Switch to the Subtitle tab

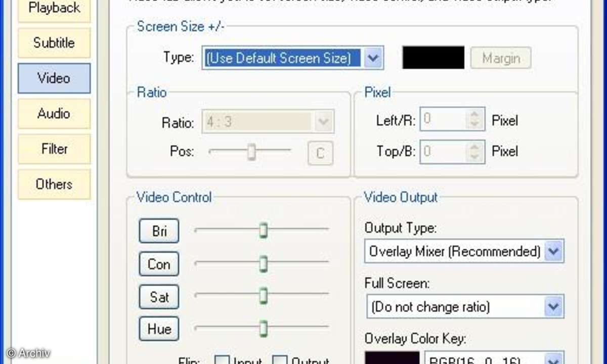click(54, 43)
